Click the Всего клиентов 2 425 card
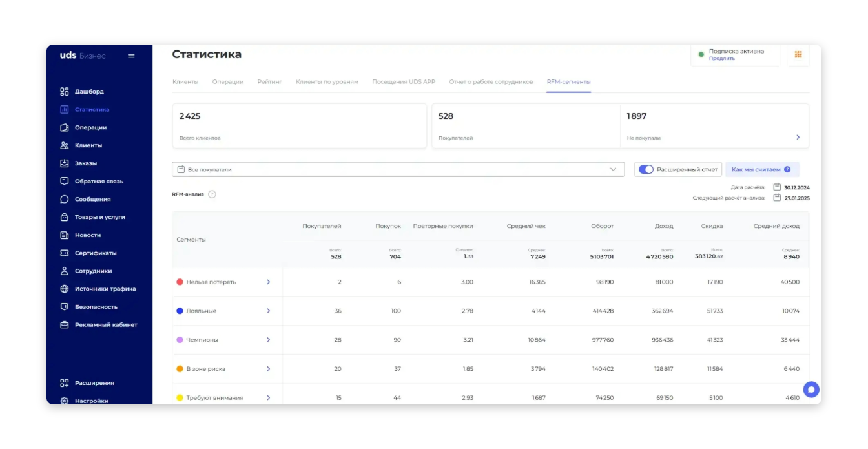868x449 pixels. (x=300, y=126)
